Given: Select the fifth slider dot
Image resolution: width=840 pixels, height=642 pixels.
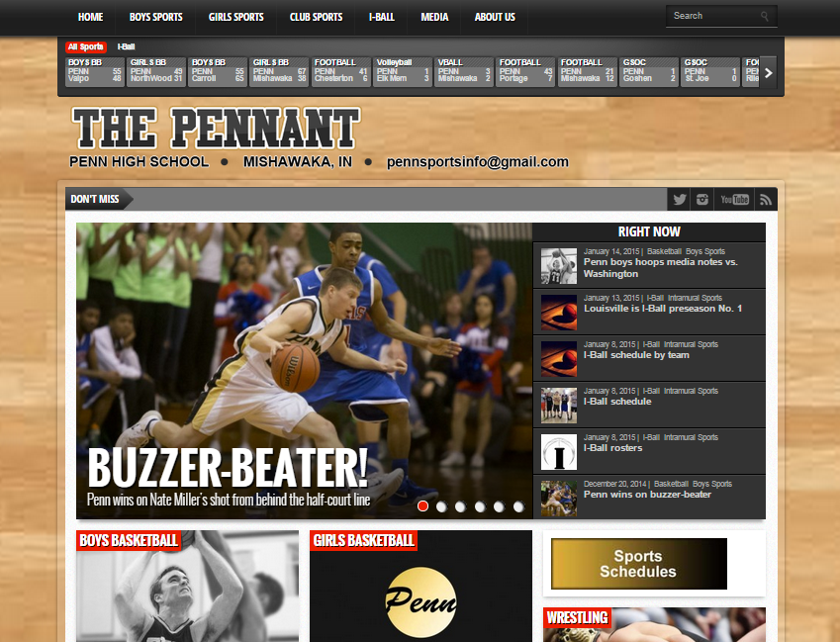Looking at the screenshot, I should 499,506.
